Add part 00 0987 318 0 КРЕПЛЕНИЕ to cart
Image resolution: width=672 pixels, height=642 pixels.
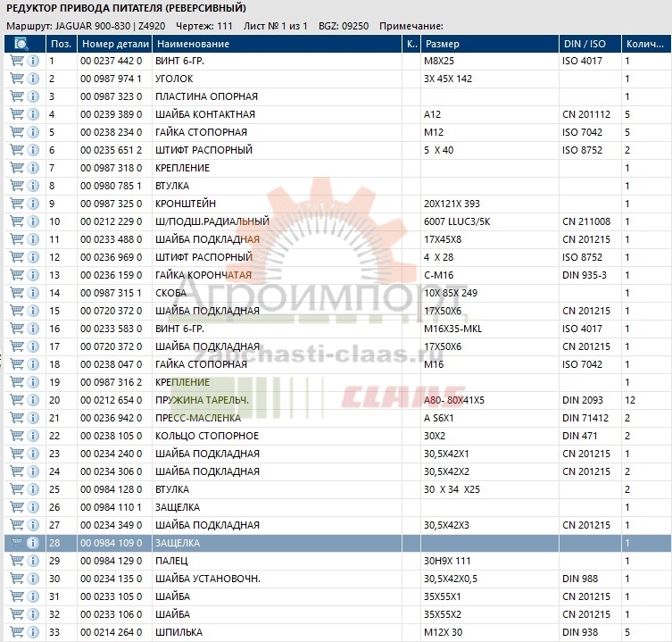(17, 168)
